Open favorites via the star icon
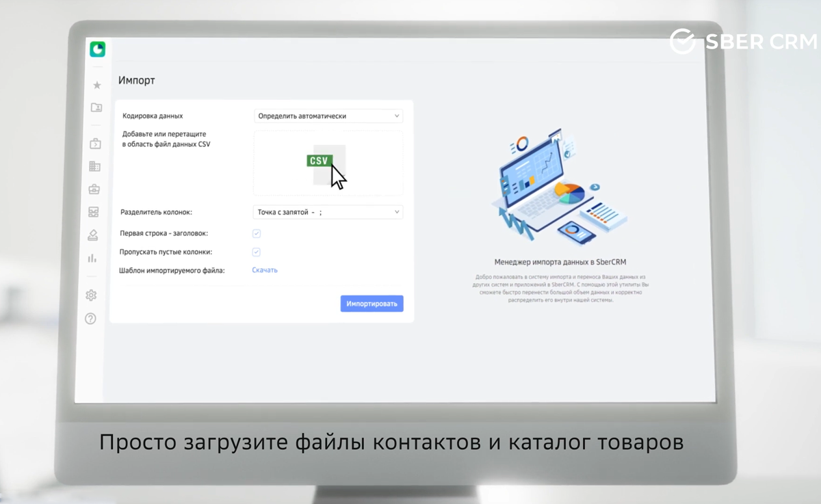The height and width of the screenshot is (504, 821). 96,85
